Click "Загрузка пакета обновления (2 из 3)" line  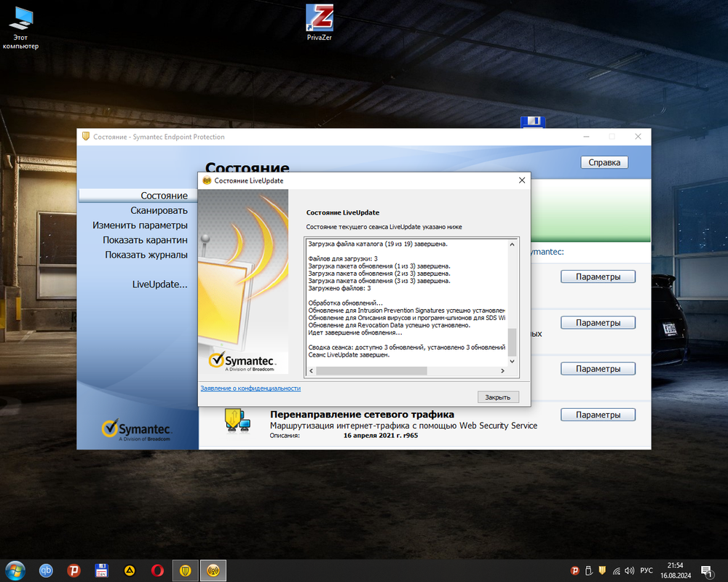[379, 274]
